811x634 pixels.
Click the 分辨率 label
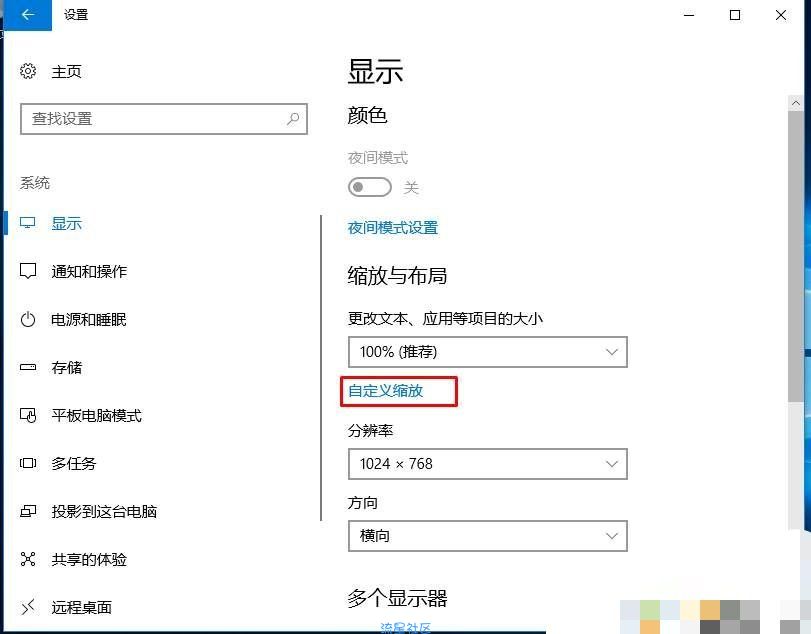point(370,430)
